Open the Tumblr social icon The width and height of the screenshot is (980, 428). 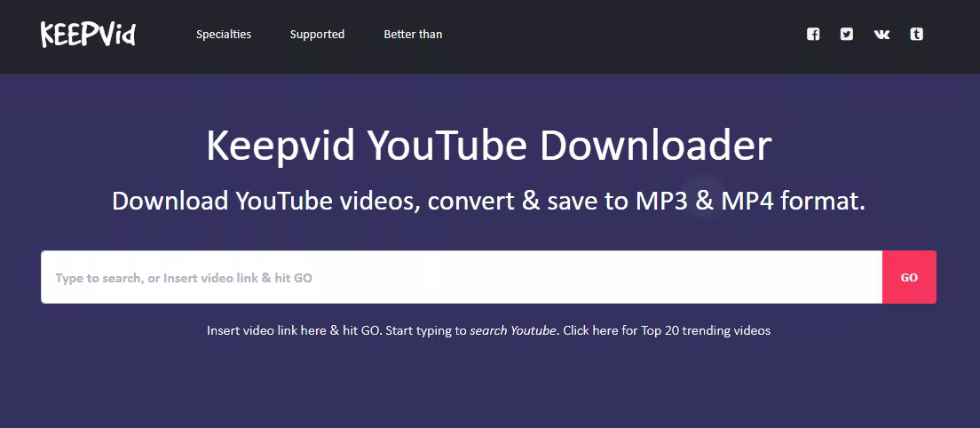(916, 34)
